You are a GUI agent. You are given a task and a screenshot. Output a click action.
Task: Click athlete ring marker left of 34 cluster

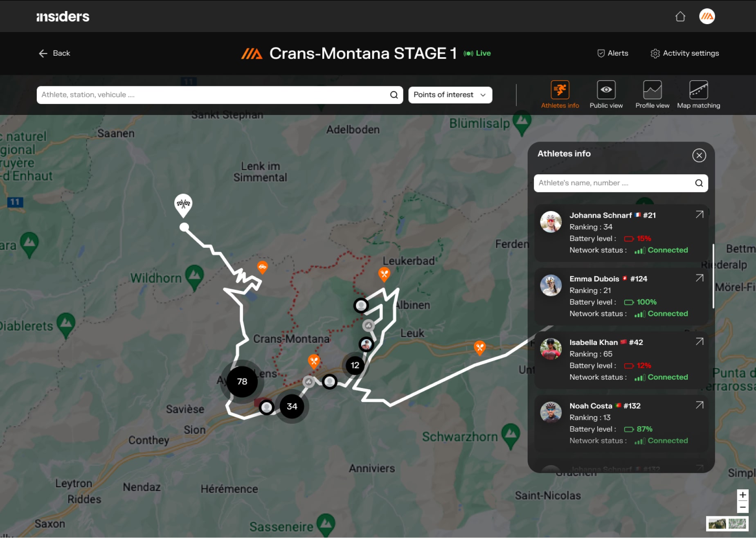pyautogui.click(x=267, y=407)
